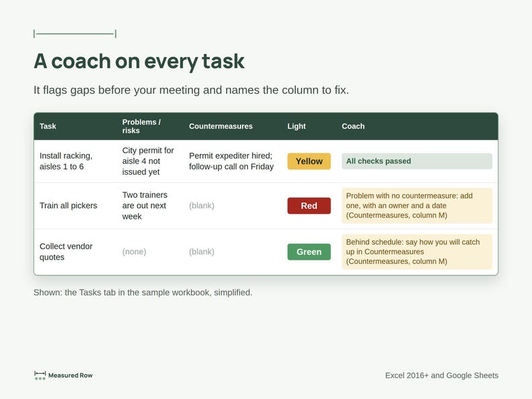The image size is (532, 399).
Task: Select the Green light badge
Action: pyautogui.click(x=309, y=252)
